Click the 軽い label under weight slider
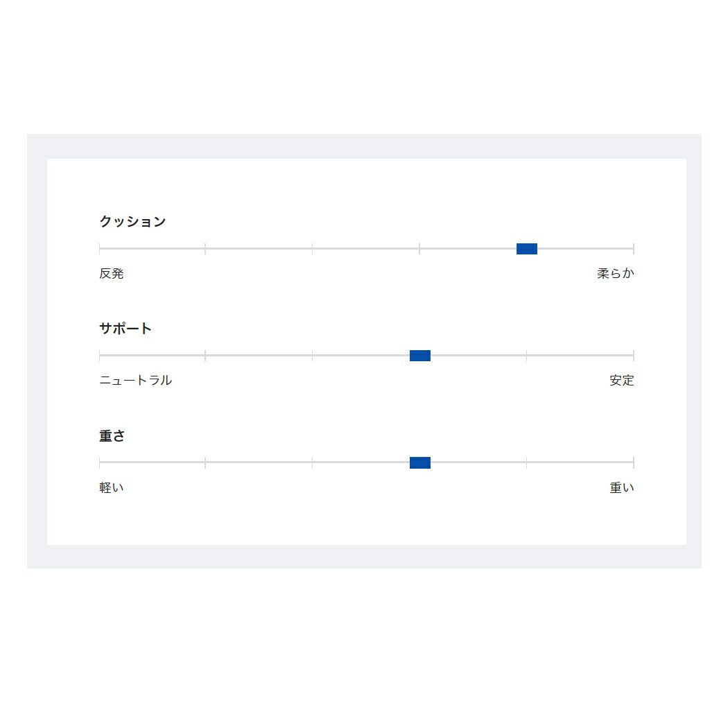Screen dimensions: 728x728 [x=112, y=487]
